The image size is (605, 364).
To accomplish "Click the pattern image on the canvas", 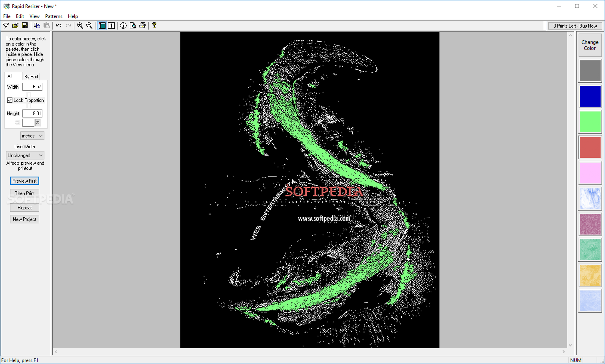I will [310, 190].
